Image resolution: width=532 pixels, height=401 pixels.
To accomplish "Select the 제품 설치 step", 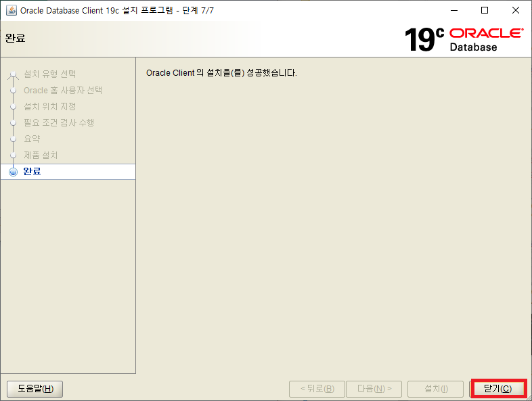I will click(x=41, y=156).
